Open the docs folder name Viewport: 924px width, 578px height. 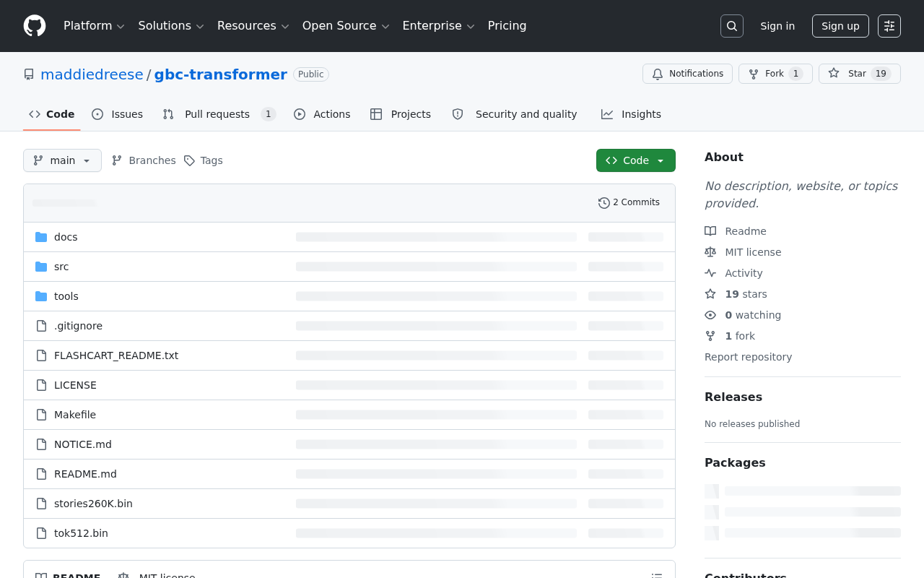pos(66,237)
